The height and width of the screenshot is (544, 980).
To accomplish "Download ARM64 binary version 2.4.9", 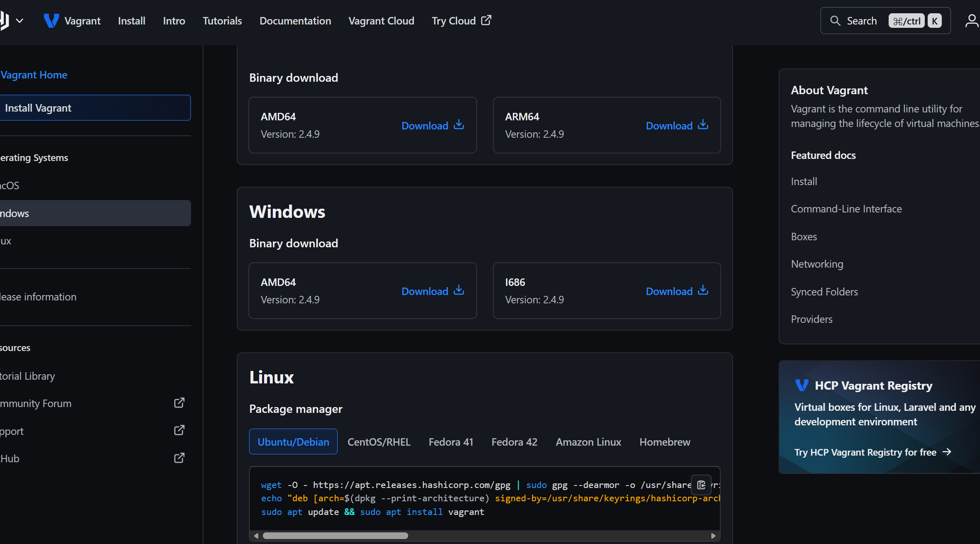I will [677, 125].
